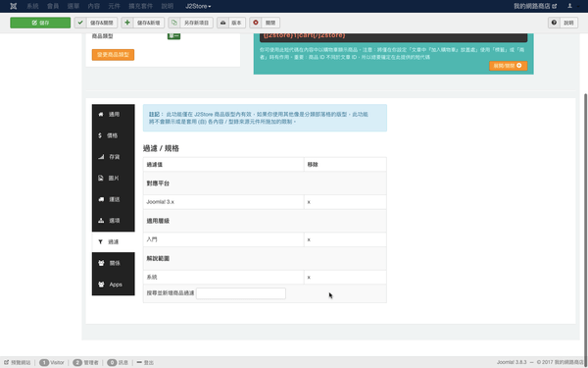Screen dimensions: 588x368
Task: Click the 入門 filter value cell
Action: (x=223, y=239)
